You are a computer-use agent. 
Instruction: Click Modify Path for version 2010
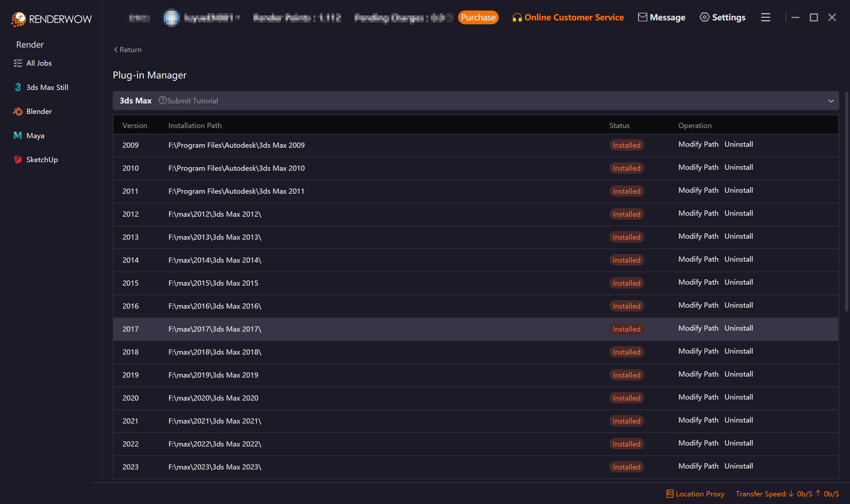click(x=698, y=167)
